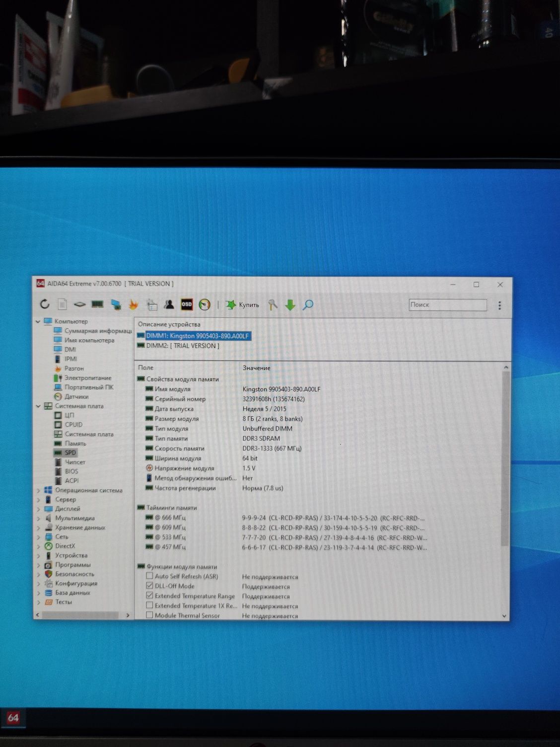The image size is (560, 747).
Task: Open the ACPI tree item
Action: [x=72, y=481]
